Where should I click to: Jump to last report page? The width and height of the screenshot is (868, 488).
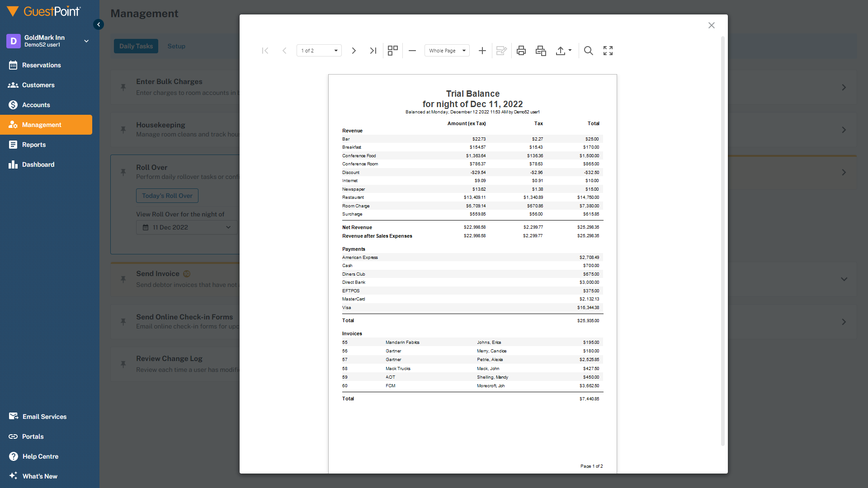coord(373,51)
